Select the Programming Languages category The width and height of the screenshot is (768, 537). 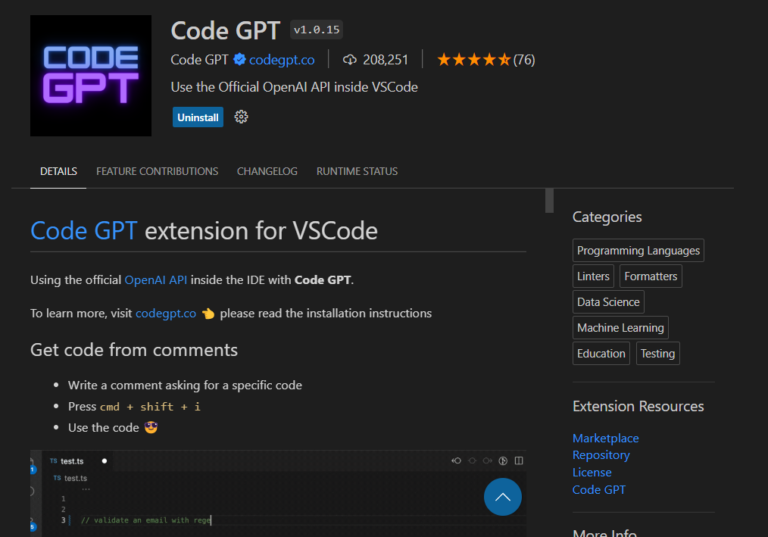click(x=638, y=250)
